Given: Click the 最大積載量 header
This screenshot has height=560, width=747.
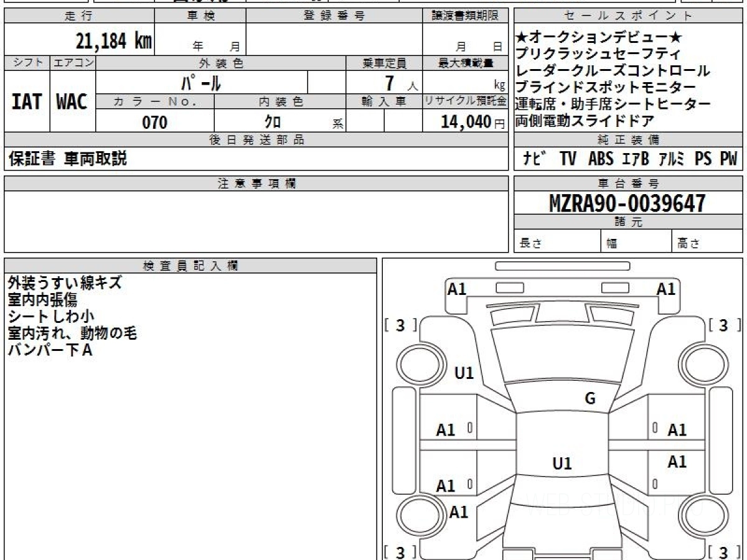Looking at the screenshot, I should click(465, 63).
